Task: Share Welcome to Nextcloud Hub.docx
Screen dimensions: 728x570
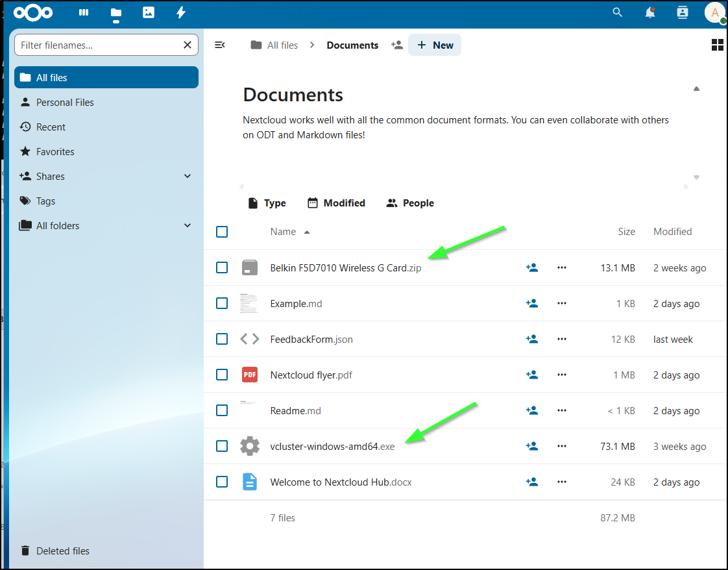Action: click(x=532, y=482)
